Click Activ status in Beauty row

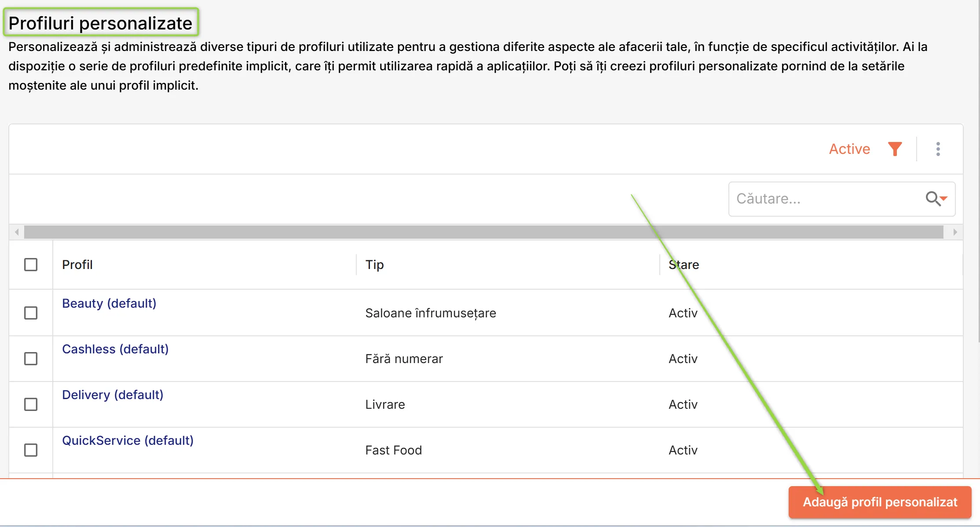click(683, 313)
